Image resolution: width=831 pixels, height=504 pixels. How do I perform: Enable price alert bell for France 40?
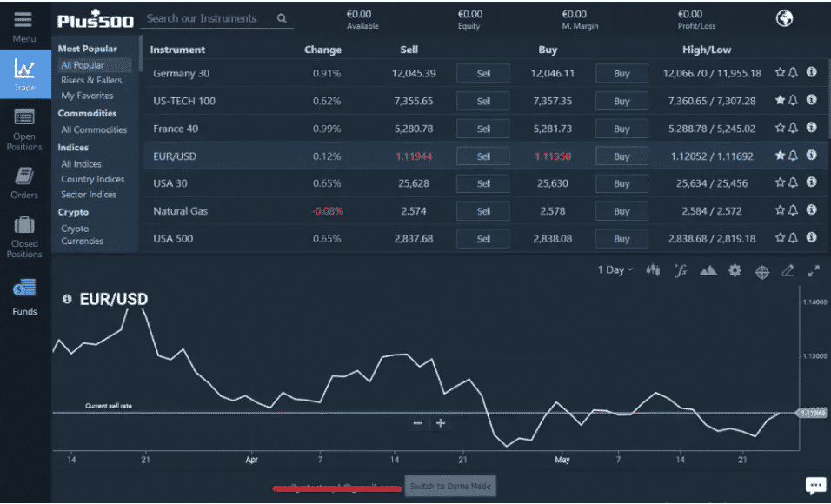coord(794,129)
